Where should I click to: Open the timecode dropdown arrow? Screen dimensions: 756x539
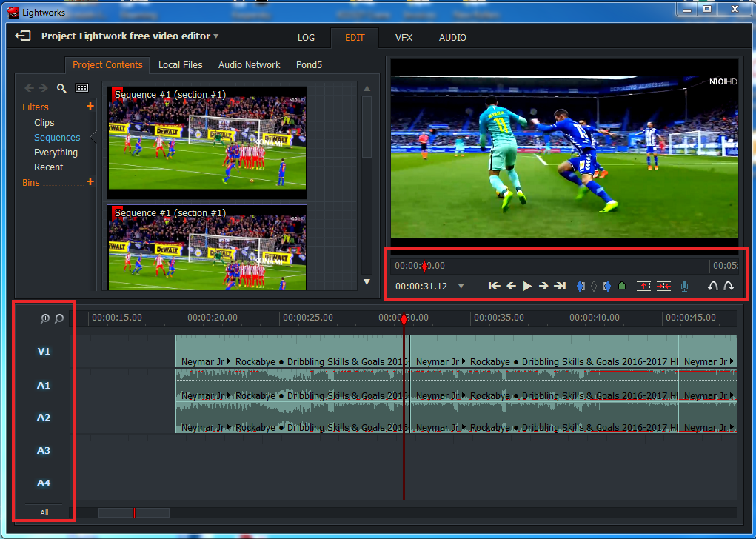461,287
